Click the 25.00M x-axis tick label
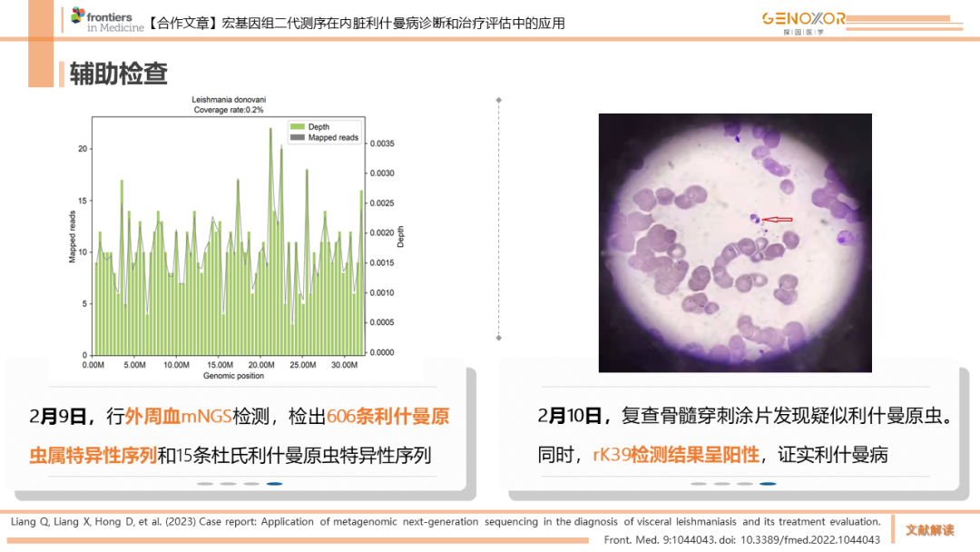Screen dimensions: 980x552 (302, 365)
